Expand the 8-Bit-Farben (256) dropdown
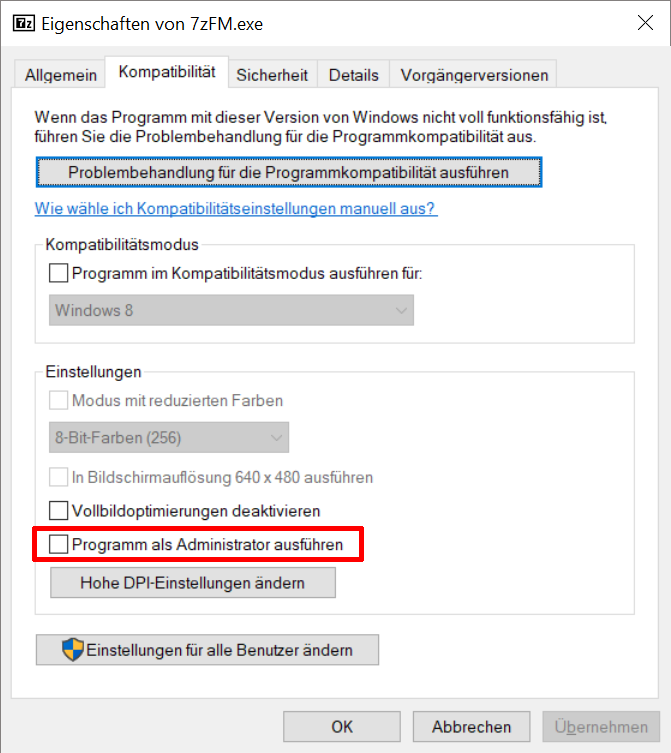The height and width of the screenshot is (753, 671). 169,437
